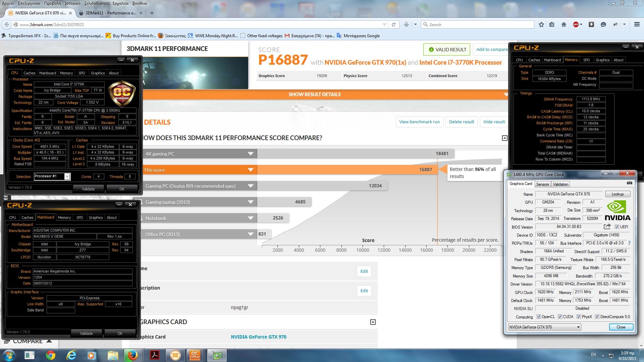The image size is (644, 362).
Task: Click the View benchmark run button
Action: coord(419,122)
